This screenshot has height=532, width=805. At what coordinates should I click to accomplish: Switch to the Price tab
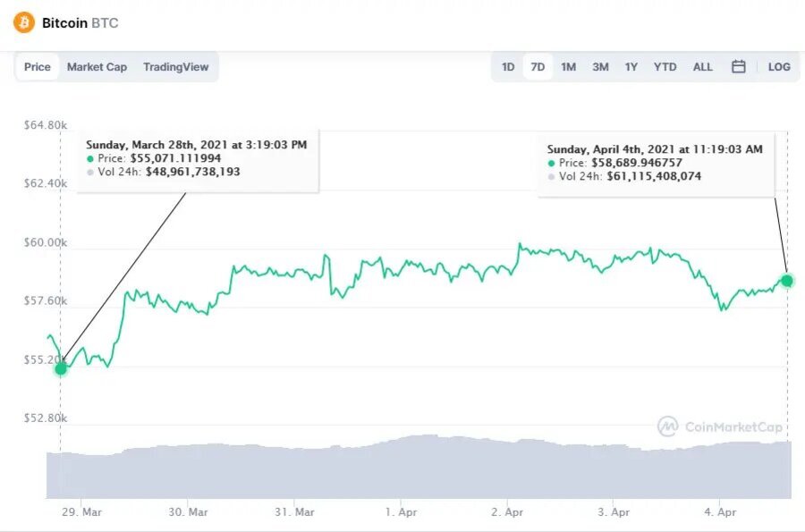pyautogui.click(x=38, y=67)
